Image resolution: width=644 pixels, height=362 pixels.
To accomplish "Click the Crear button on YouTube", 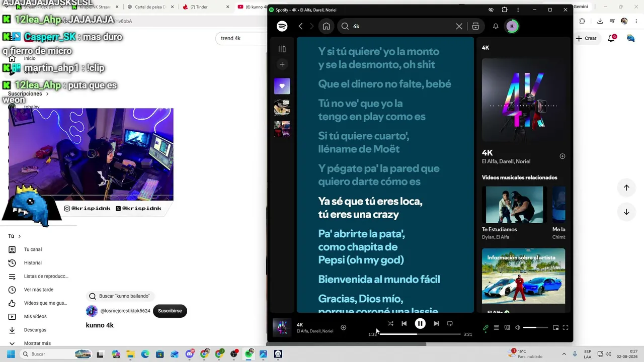I will pyautogui.click(x=586, y=38).
